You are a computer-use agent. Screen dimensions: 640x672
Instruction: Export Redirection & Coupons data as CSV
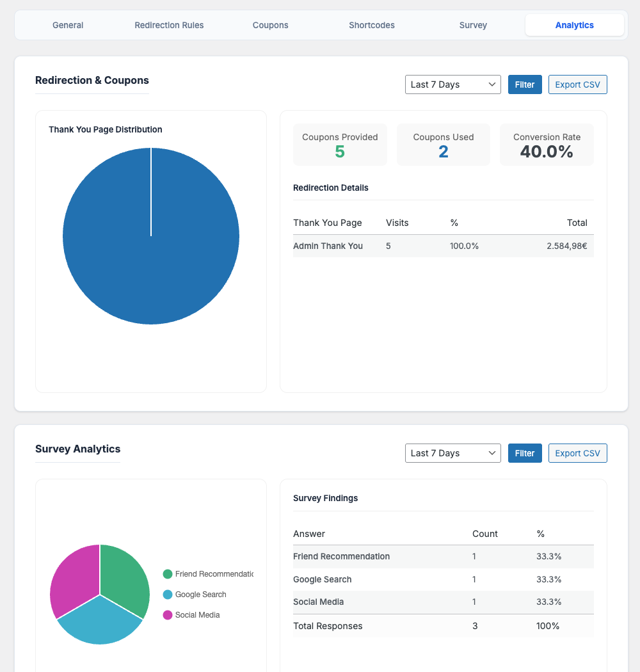coord(577,84)
